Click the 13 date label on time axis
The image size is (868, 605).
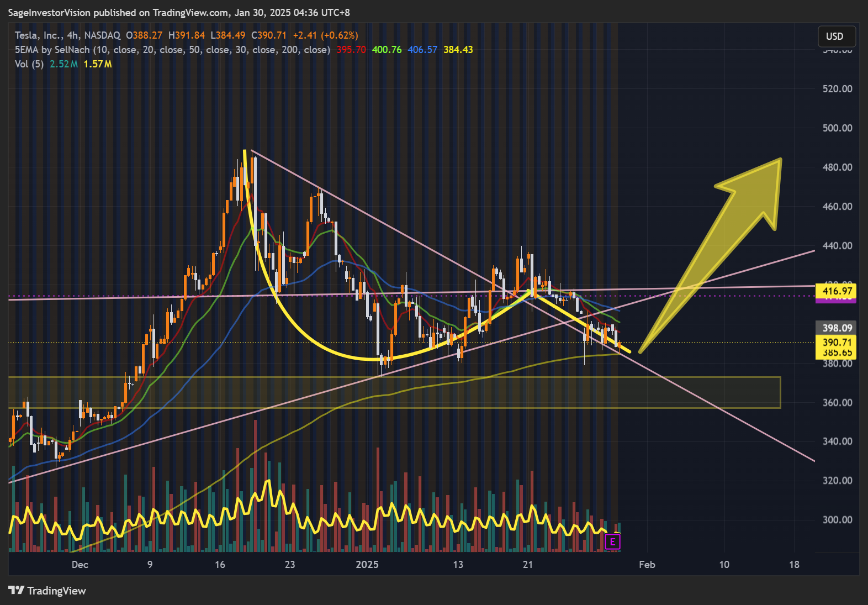pyautogui.click(x=458, y=565)
